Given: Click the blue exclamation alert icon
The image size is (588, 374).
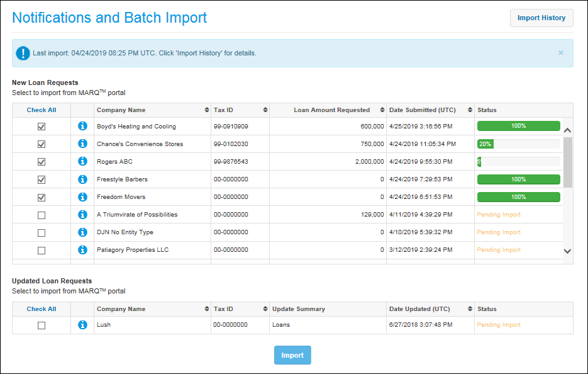Looking at the screenshot, I should 23,54.
